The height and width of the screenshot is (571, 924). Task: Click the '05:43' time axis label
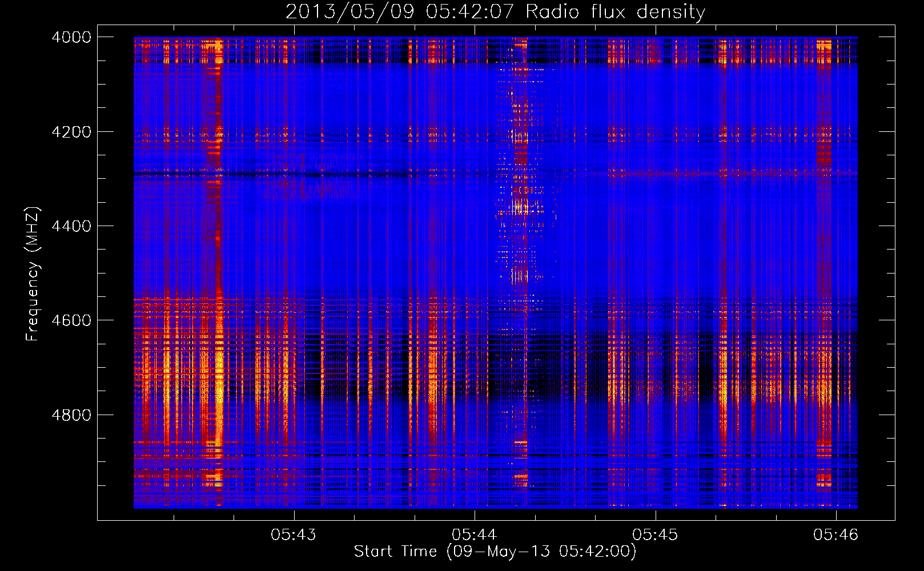coord(294,534)
